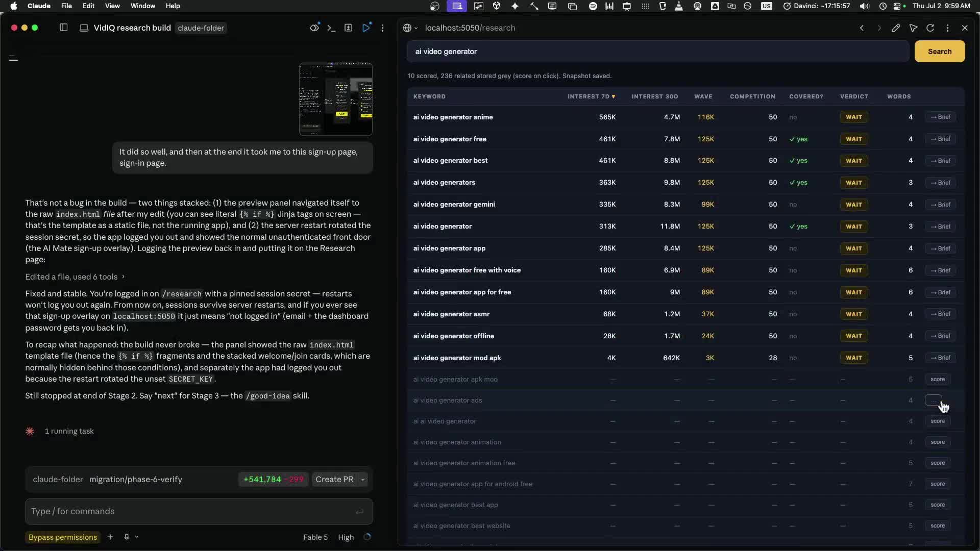Score the ai video generator best website keyword

[938, 525]
